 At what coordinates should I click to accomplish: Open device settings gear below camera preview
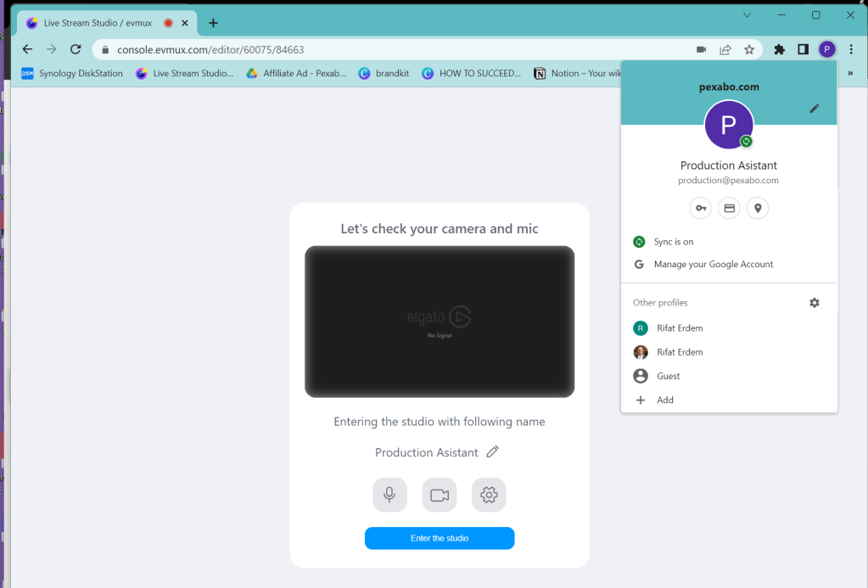coord(489,495)
